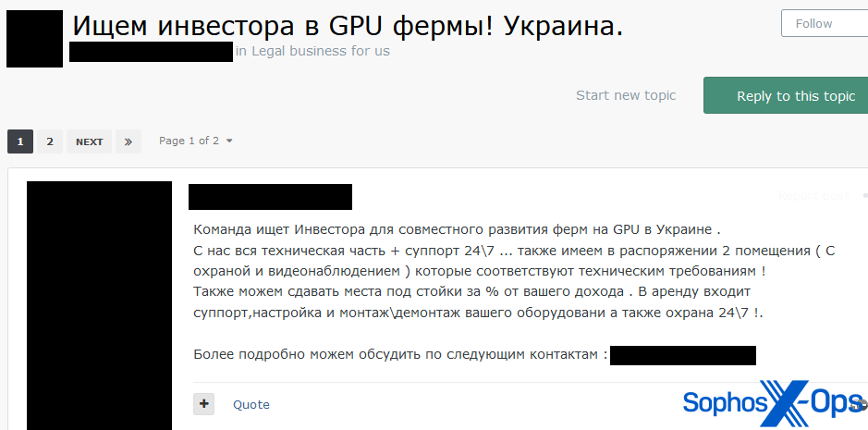Click the plus MultiQuote icon

click(x=204, y=404)
